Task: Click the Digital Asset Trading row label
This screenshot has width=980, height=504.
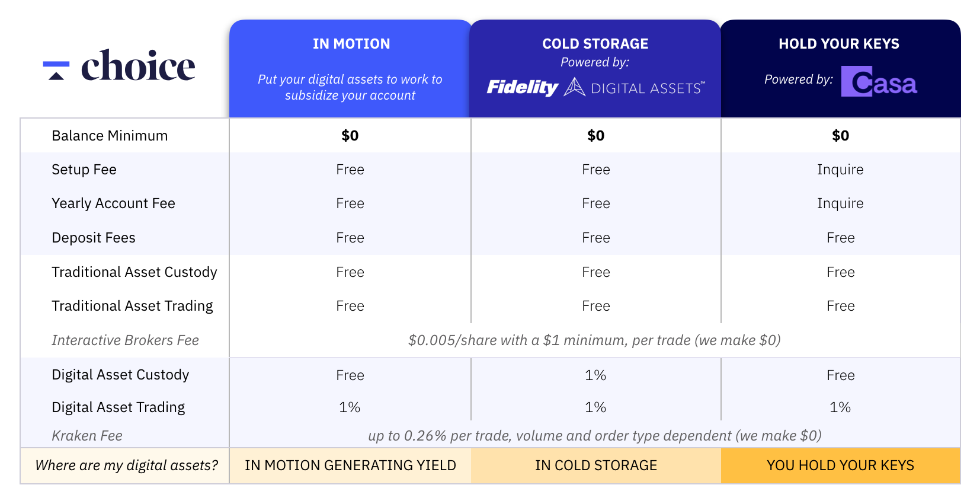Action: [118, 407]
